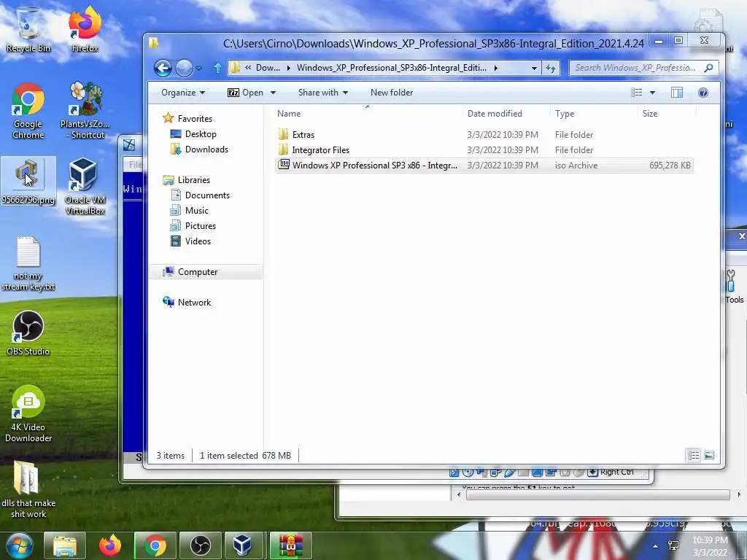Click the Change your view icon

click(x=636, y=93)
